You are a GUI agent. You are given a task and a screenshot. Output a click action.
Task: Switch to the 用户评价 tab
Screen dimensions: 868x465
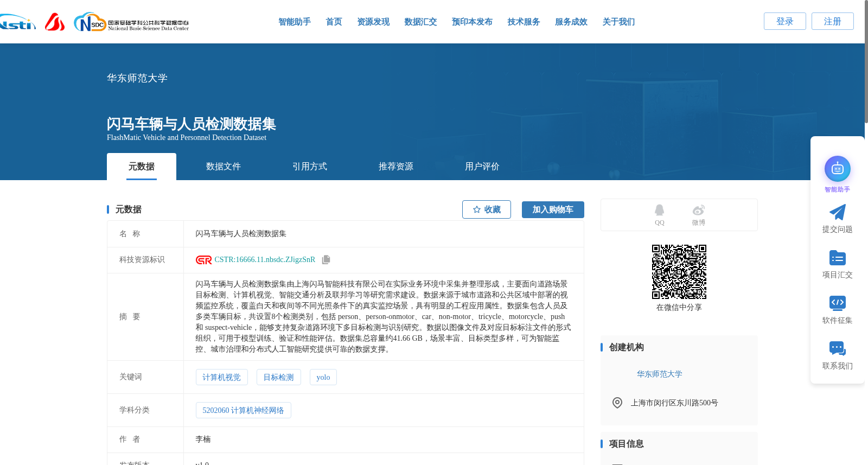[482, 167]
